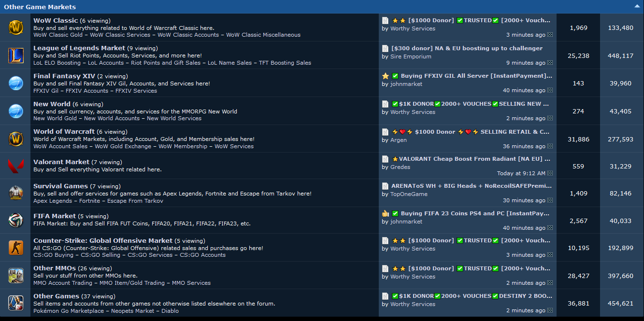This screenshot has height=321, width=644.
Task: Click the post document icon in League of Legends row
Action: [x=385, y=48]
